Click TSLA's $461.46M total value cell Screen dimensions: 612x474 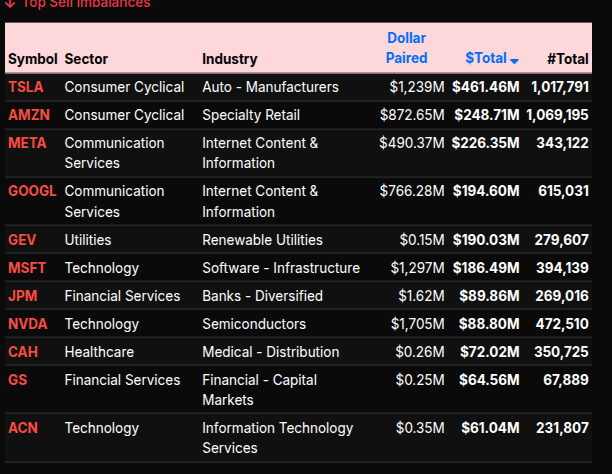(x=485, y=87)
